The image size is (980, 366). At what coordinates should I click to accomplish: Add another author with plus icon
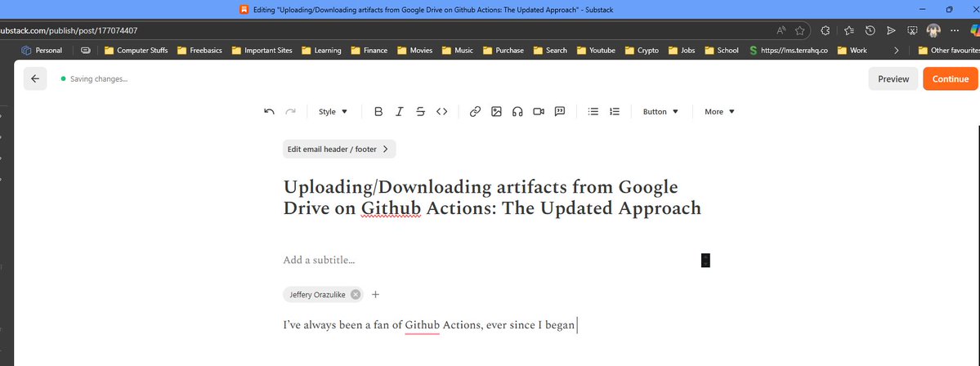point(375,295)
